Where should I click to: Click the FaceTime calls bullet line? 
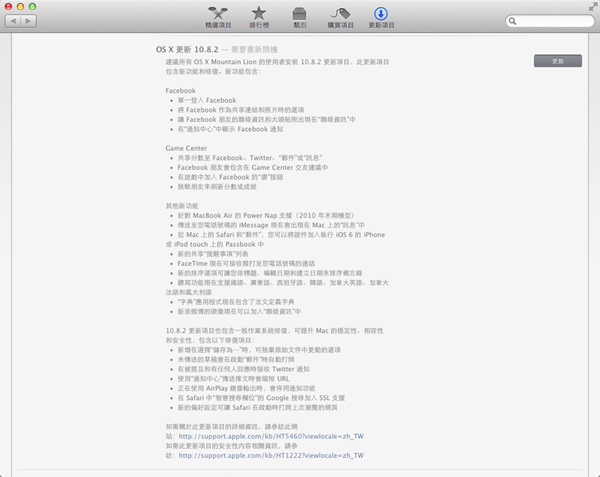(x=246, y=264)
